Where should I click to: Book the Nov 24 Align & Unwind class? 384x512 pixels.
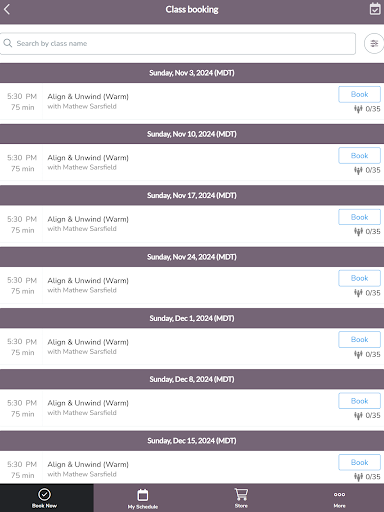pyautogui.click(x=359, y=278)
